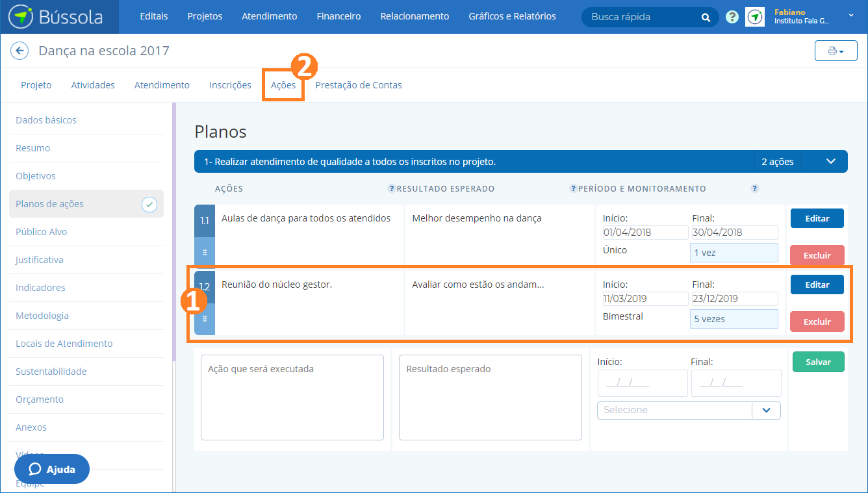Image resolution: width=868 pixels, height=493 pixels.
Task: Open the Projetos menu
Action: point(205,16)
